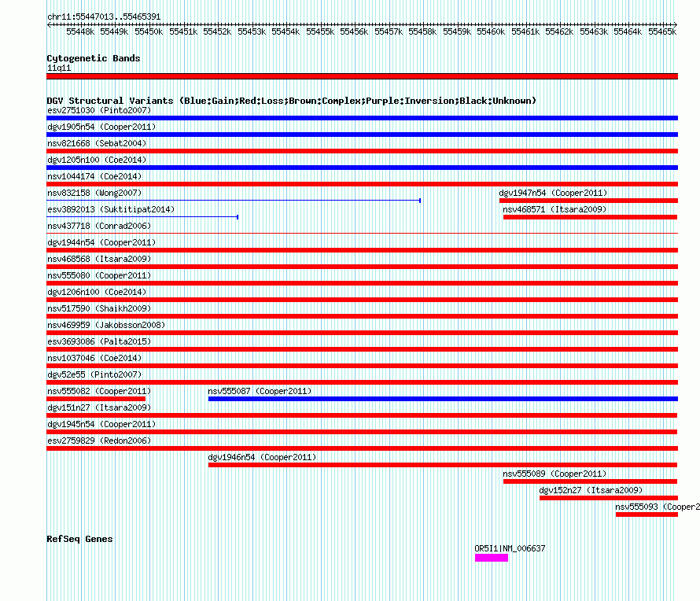Click the thin blue esv3892013 variant line
This screenshot has width=700, height=601.
[142, 217]
